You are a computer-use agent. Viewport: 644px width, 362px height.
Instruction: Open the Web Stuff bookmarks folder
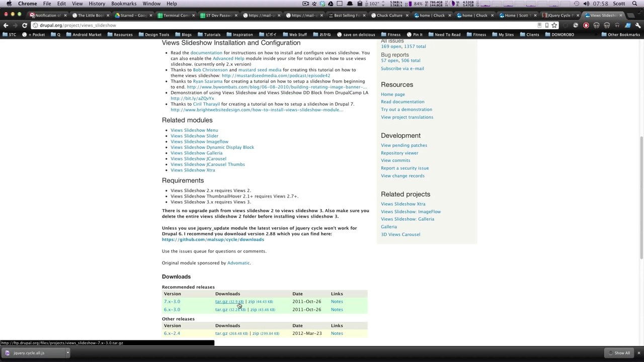coord(294,35)
